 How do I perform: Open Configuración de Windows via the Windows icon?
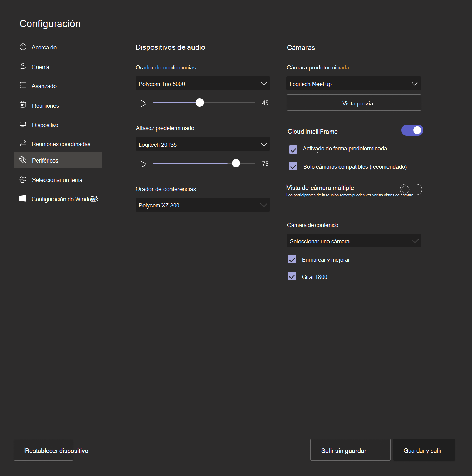(23, 198)
